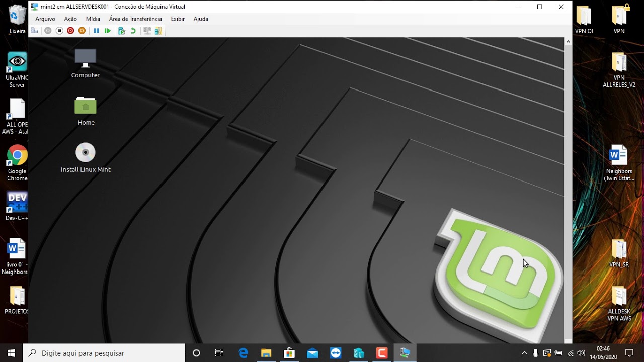
Task: Reset the VM with the green play icon
Action: click(x=108, y=31)
